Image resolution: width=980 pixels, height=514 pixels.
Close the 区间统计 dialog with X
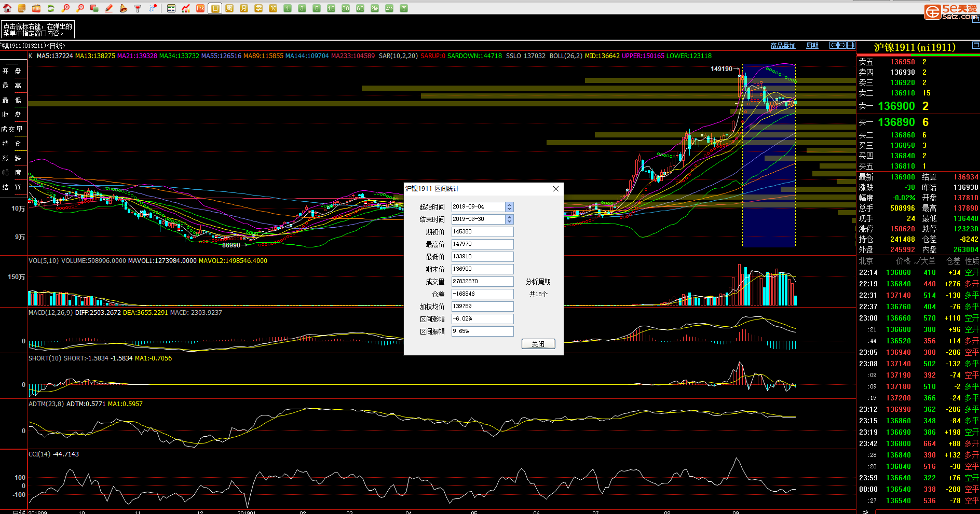point(556,189)
